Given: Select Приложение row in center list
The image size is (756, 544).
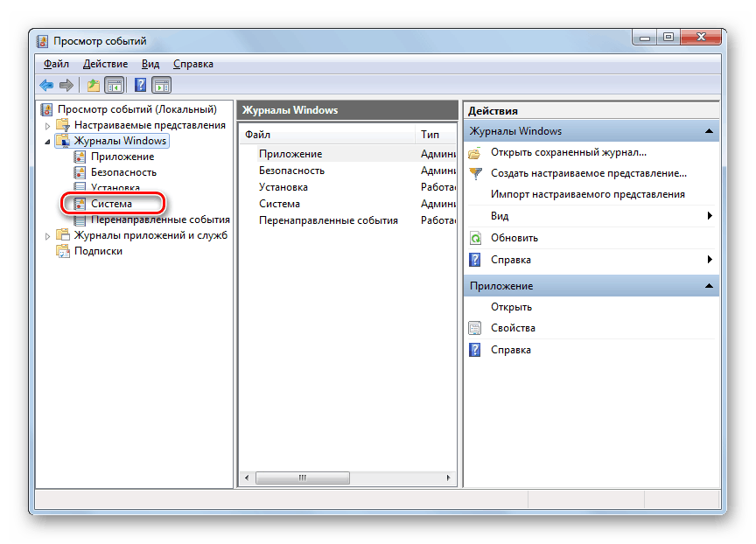Looking at the screenshot, I should 347,154.
